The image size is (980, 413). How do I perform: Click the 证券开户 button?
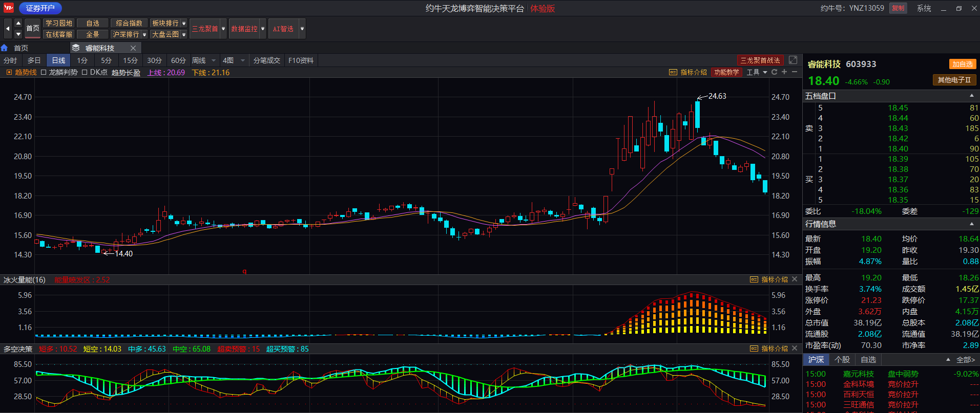click(x=40, y=8)
